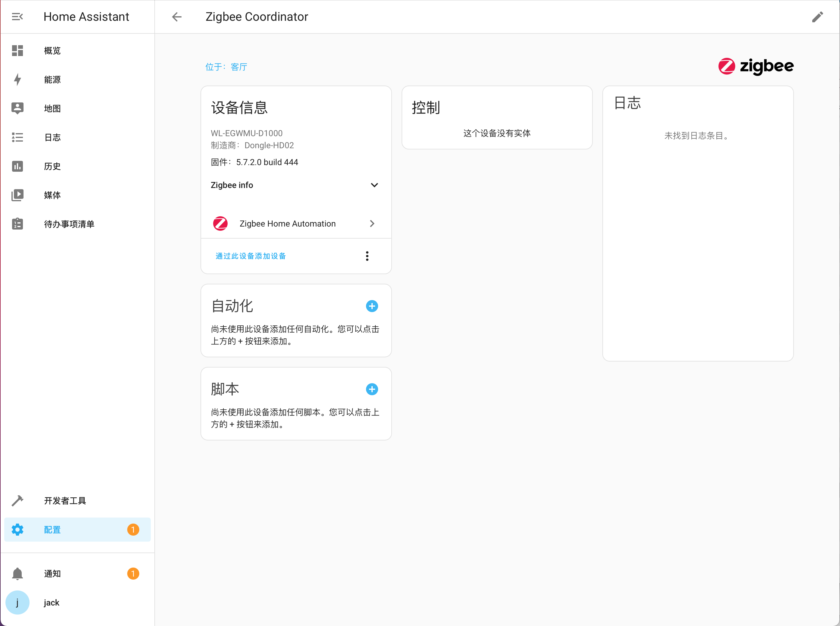Open Zigbee Home Automation integration row

tap(295, 224)
